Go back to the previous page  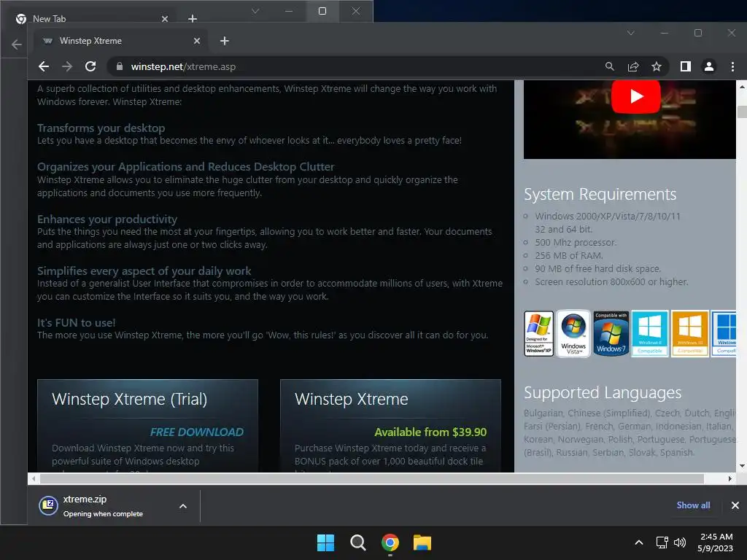43,66
